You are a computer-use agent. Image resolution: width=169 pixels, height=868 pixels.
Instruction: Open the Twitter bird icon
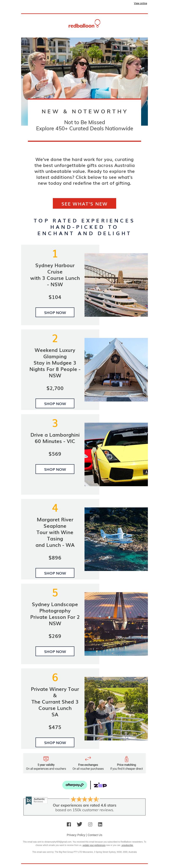[80, 824]
